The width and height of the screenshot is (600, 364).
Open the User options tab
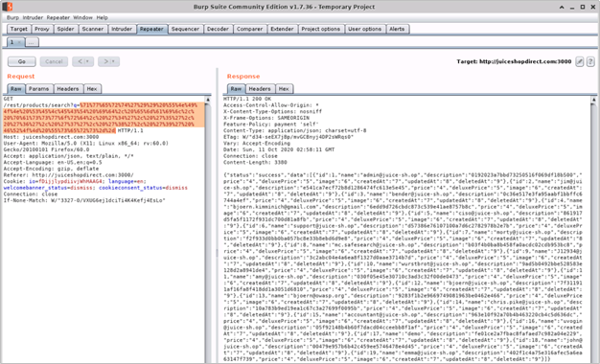tap(364, 29)
